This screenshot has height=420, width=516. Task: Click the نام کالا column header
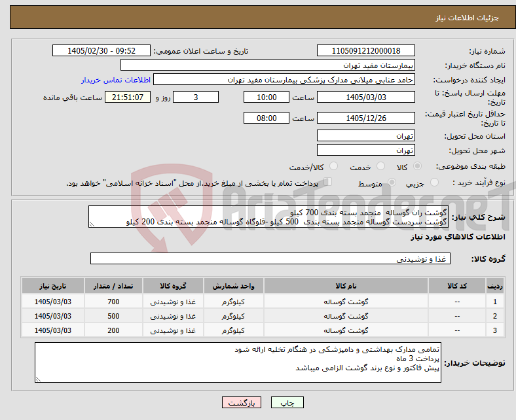point(346,286)
